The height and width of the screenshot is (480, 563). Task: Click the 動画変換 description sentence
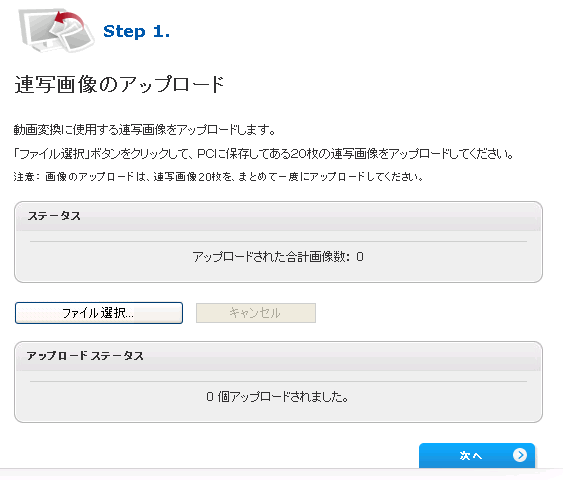click(x=144, y=130)
